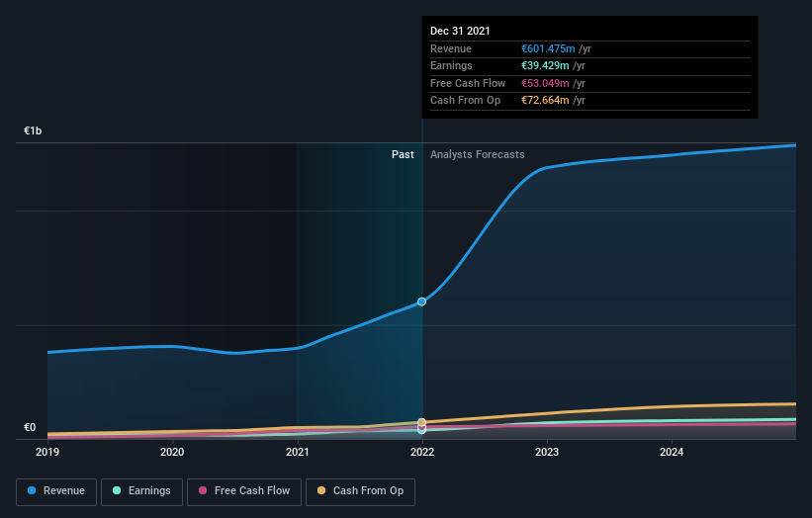
Task: Toggle the Earnings legend series
Action: click(141, 491)
